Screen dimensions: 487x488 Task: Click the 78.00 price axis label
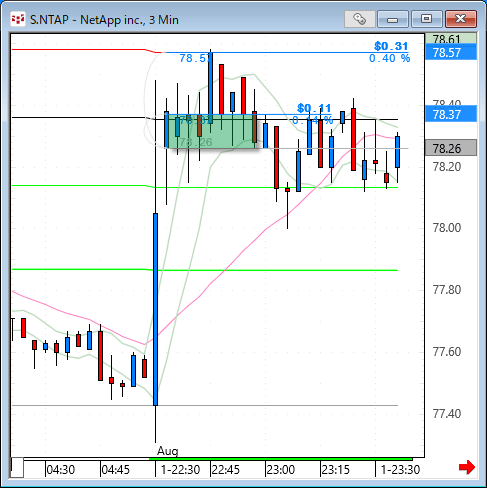click(447, 228)
